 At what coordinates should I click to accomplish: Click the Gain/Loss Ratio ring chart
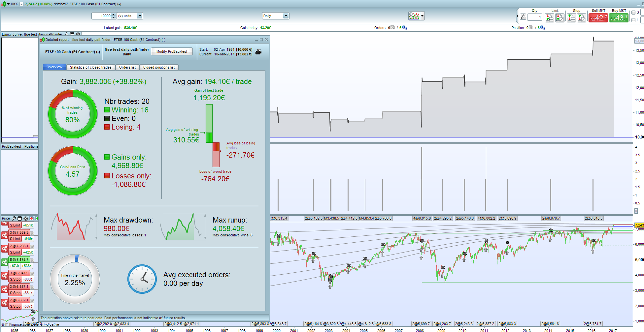click(73, 171)
